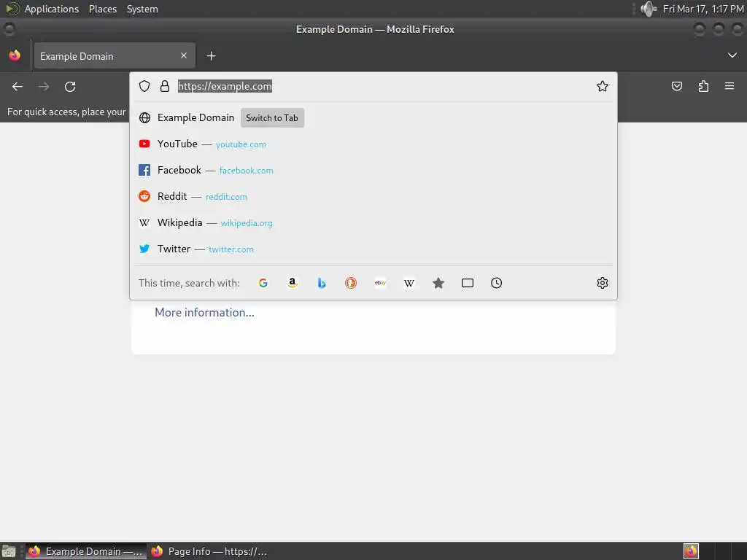This screenshot has height=560, width=747.
Task: Search with eBay this time
Action: (380, 283)
